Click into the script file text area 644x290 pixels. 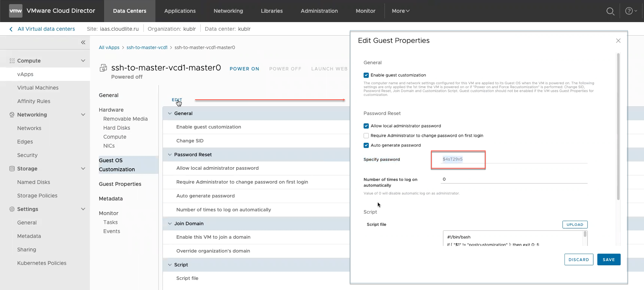pos(513,238)
